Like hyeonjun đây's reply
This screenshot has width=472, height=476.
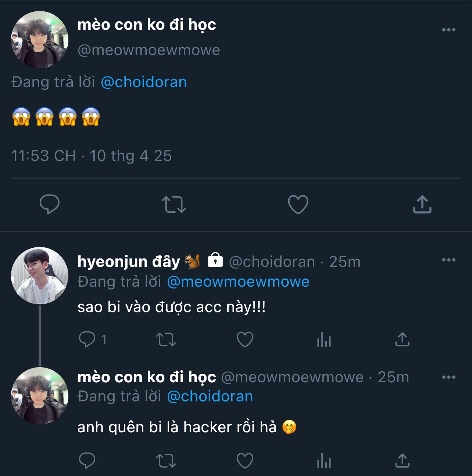(245, 339)
